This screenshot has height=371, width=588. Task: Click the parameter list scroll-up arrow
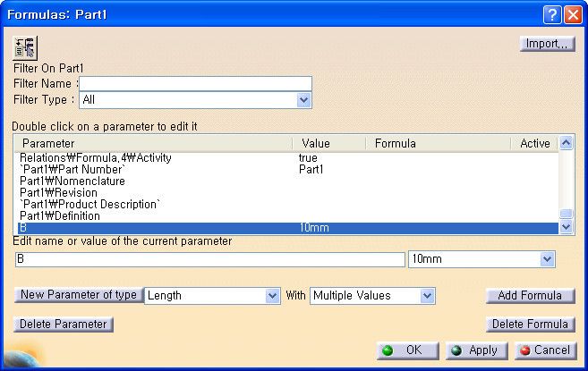click(x=566, y=143)
